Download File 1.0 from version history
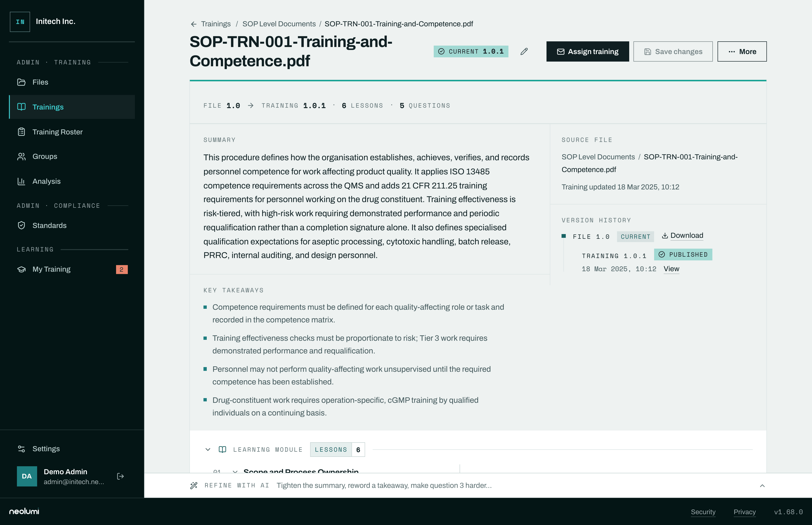The image size is (812, 525). 683,235
